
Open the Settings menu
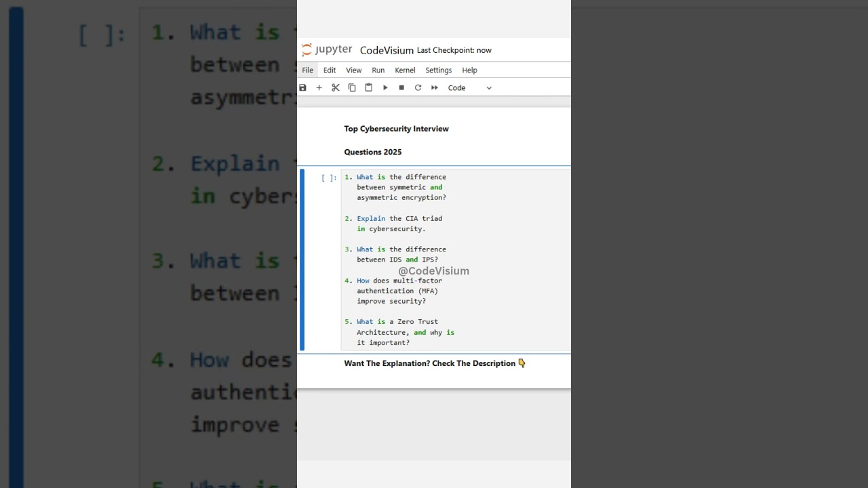pos(438,70)
